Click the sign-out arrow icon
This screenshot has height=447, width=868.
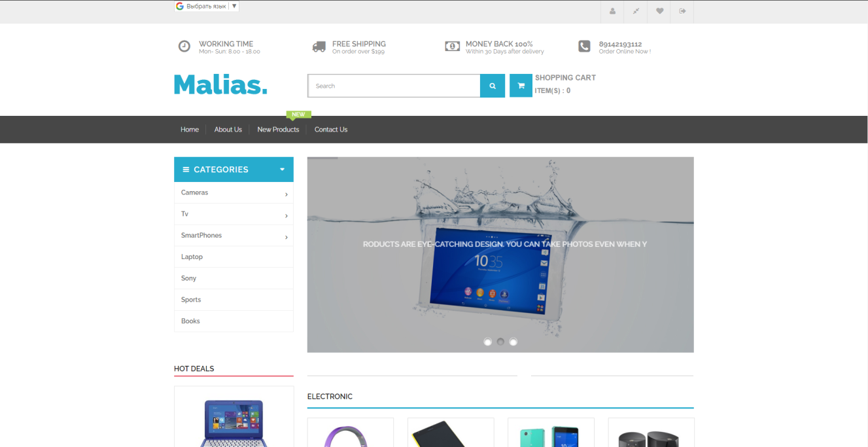682,11
